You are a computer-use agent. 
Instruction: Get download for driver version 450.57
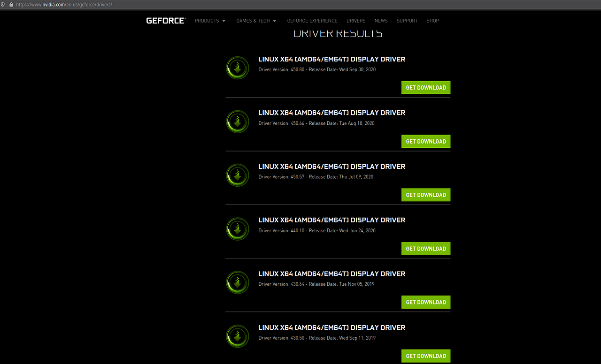426,195
